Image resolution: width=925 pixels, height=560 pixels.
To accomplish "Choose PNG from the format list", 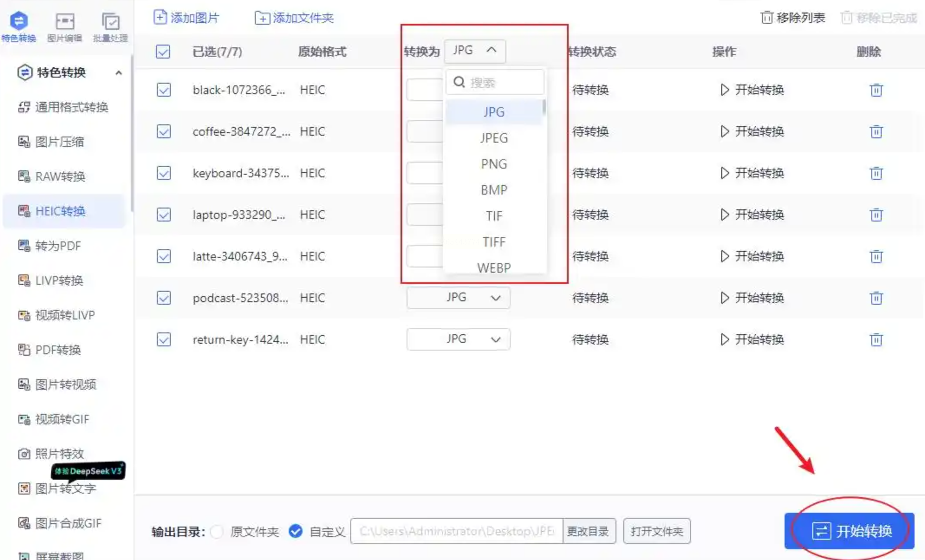I will tap(494, 164).
